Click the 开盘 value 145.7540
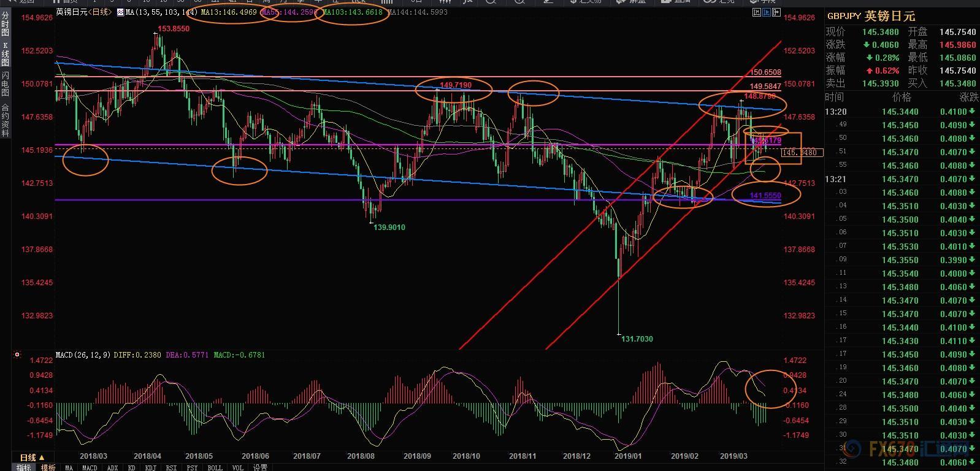The width and height of the screenshot is (980, 471). [957, 32]
